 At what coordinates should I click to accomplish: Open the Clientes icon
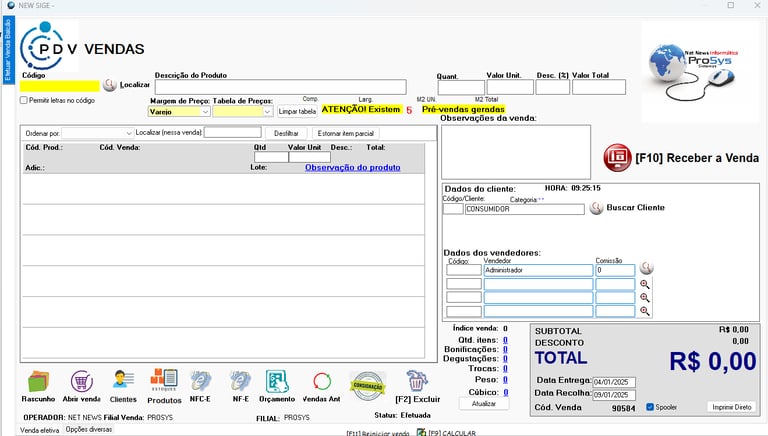pyautogui.click(x=123, y=381)
